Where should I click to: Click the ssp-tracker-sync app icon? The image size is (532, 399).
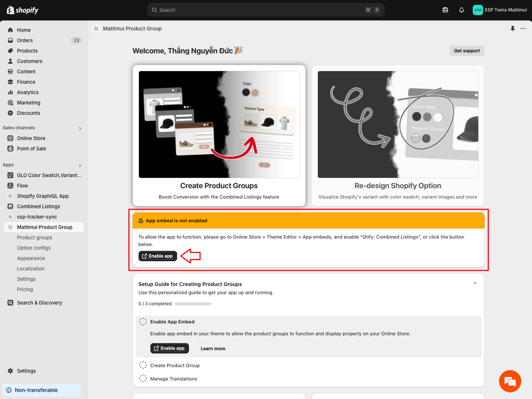[x=10, y=217]
